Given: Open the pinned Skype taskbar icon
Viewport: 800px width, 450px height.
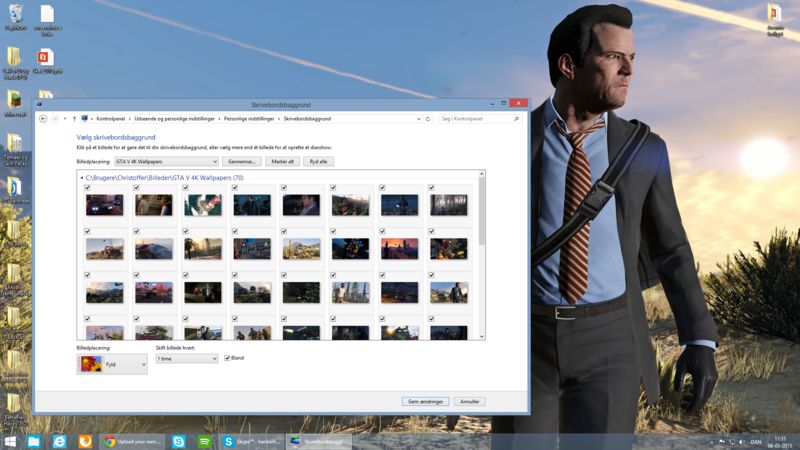Looking at the screenshot, I should pyautogui.click(x=179, y=441).
